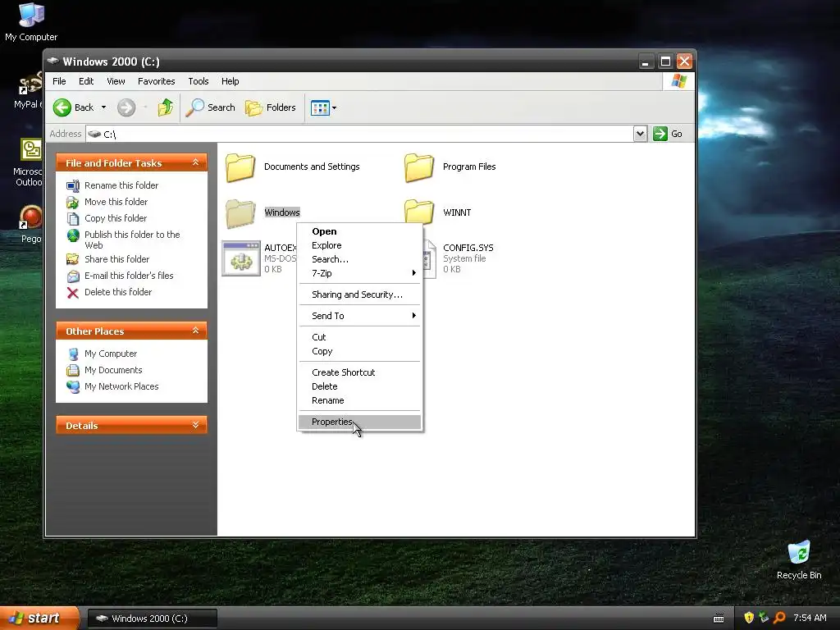The width and height of the screenshot is (840, 630).
Task: Choose Create Shortcut
Action: [359, 372]
